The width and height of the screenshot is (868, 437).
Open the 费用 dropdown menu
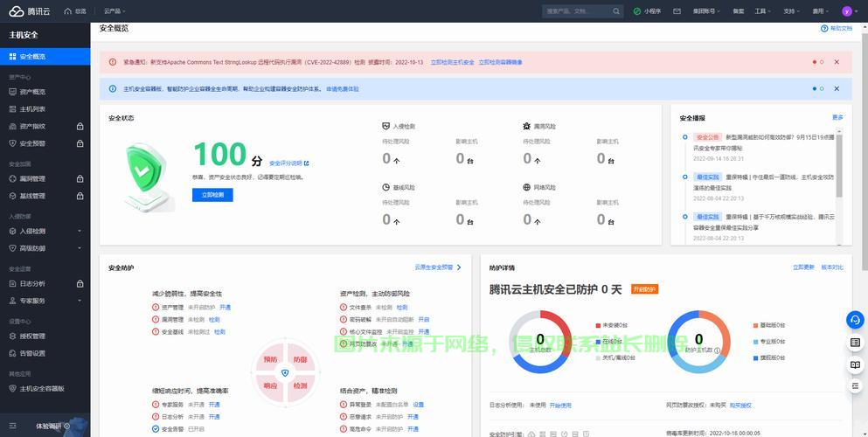(x=821, y=11)
